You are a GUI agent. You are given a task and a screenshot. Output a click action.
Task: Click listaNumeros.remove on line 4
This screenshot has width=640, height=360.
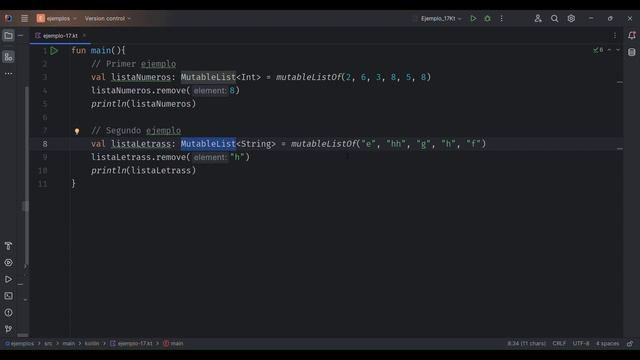pyautogui.click(x=138, y=91)
